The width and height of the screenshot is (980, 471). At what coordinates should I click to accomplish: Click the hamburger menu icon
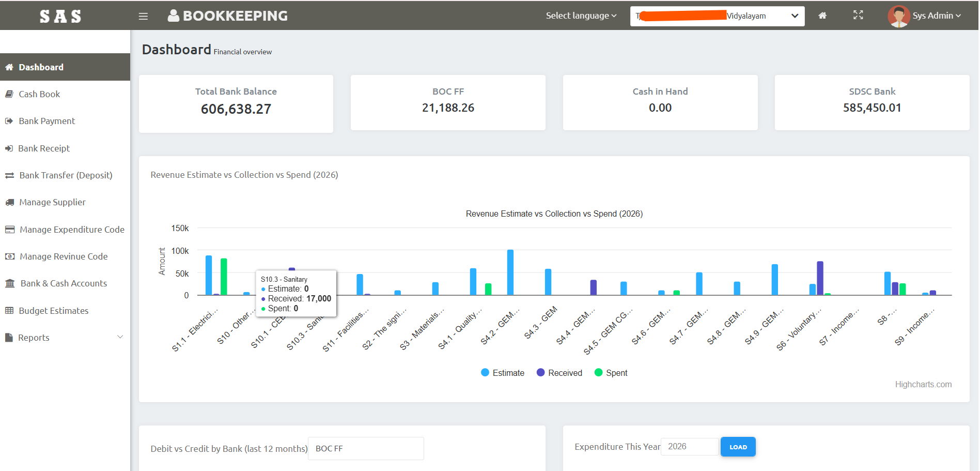(x=143, y=17)
